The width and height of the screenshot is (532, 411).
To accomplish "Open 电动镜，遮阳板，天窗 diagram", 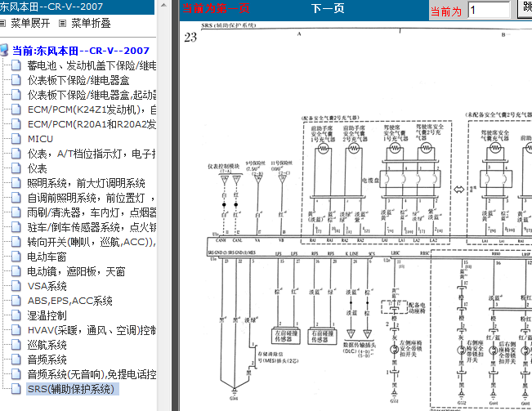I will point(76,271).
